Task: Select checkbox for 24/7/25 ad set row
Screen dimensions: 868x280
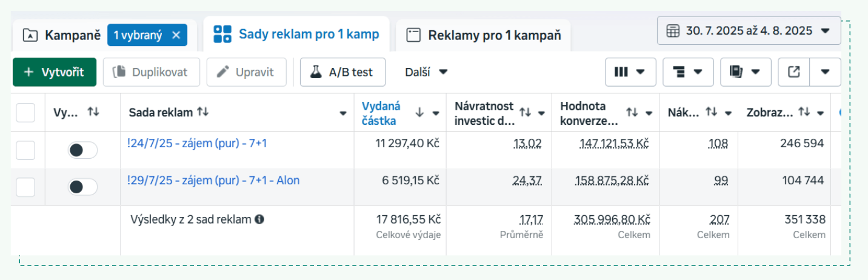Action: tap(25, 150)
